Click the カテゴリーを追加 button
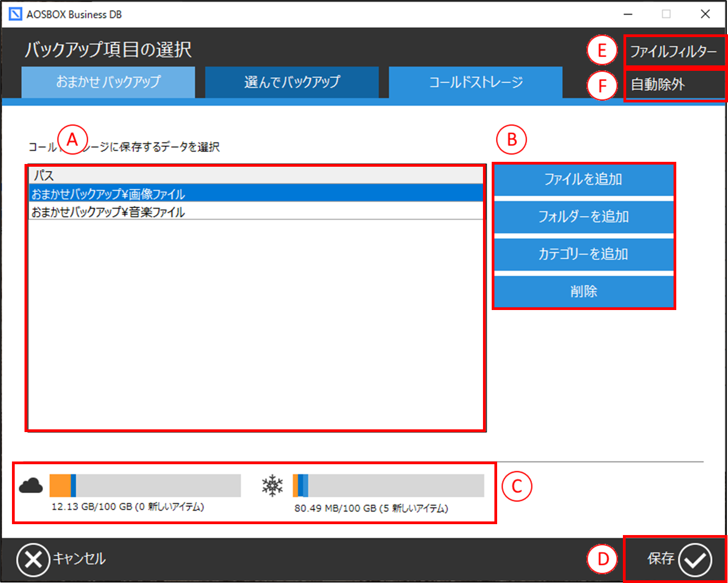This screenshot has height=583, width=728. tap(584, 254)
